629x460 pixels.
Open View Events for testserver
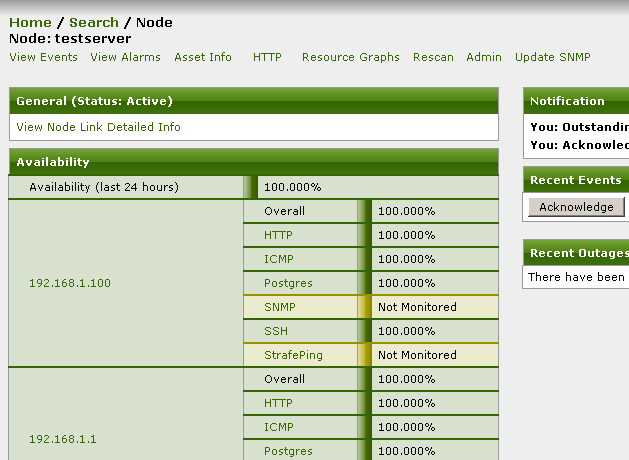tap(43, 57)
